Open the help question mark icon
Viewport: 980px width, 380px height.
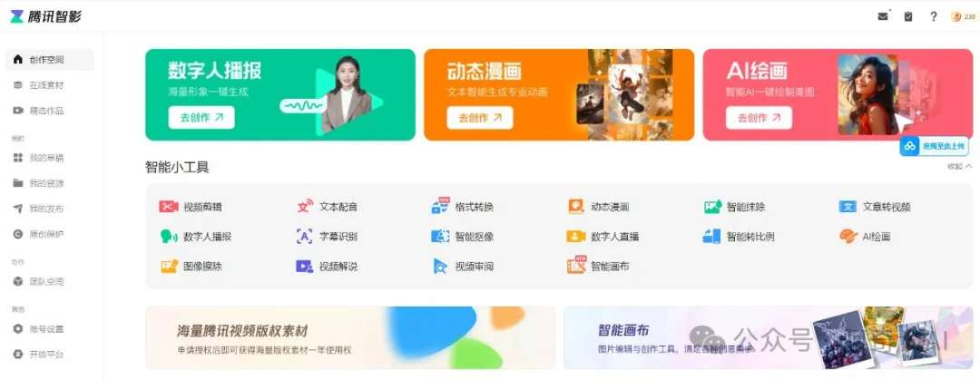click(x=934, y=17)
